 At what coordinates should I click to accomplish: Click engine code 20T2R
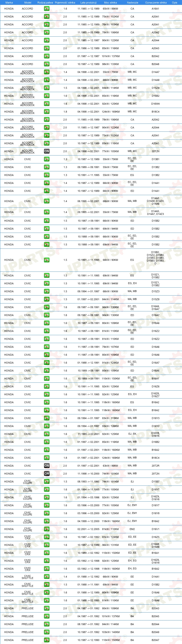[x=155, y=465]
